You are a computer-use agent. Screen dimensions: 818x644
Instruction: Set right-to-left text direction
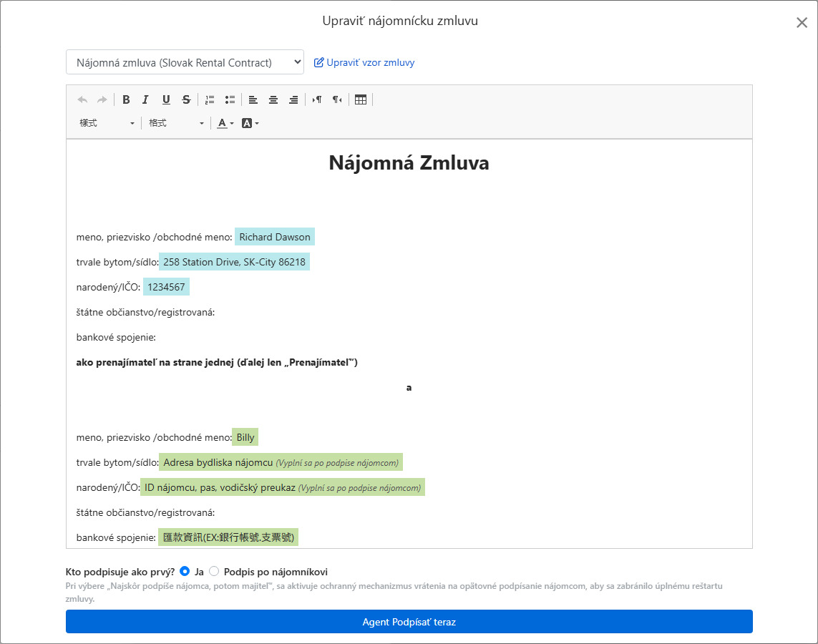(x=337, y=99)
